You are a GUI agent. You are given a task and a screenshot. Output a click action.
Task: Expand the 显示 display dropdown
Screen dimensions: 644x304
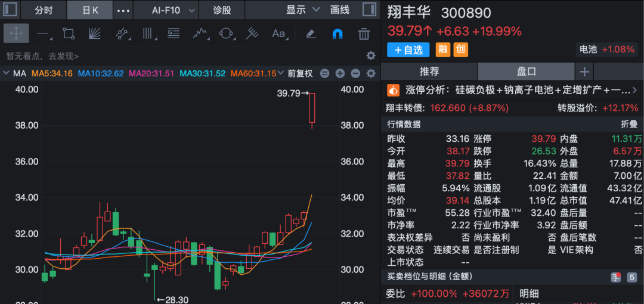(303, 10)
